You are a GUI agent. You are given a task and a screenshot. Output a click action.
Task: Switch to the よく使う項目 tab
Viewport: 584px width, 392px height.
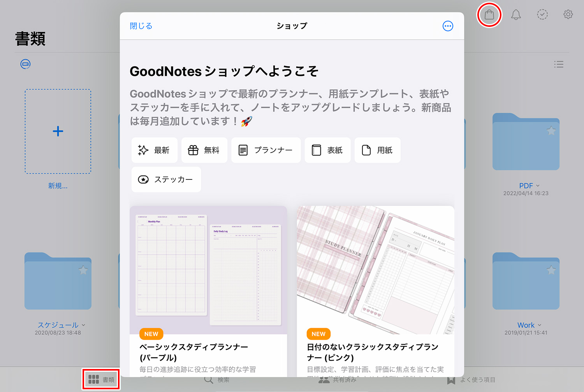[x=471, y=380]
